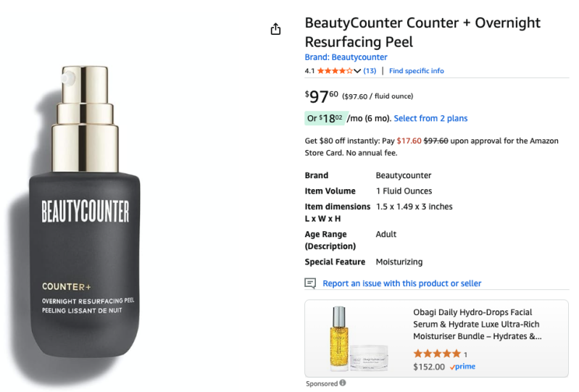Click the prime logo on sponsored ad

tap(462, 367)
